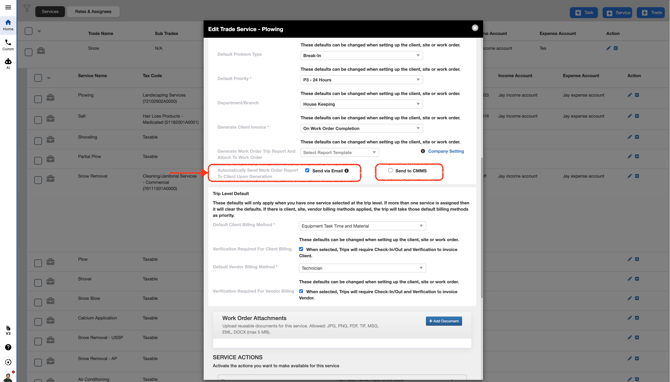This screenshot has width=670, height=382.
Task: Click edit pencil for Plowing service row
Action: (629, 95)
